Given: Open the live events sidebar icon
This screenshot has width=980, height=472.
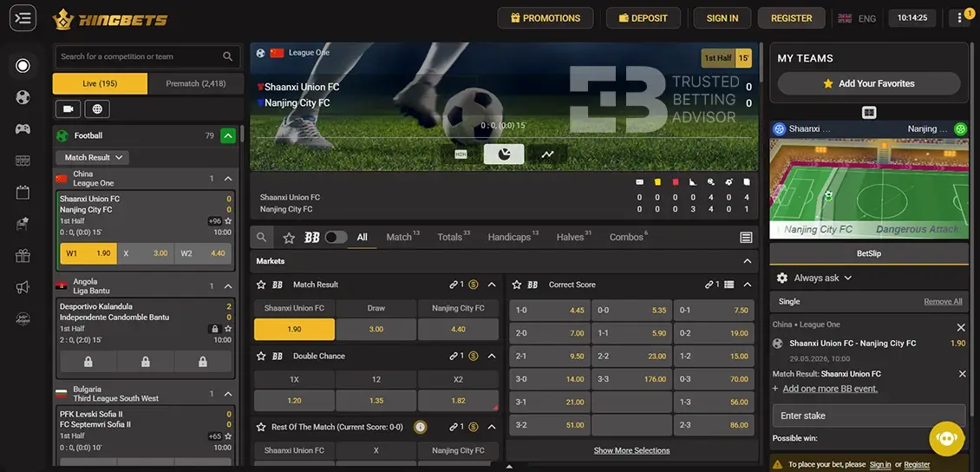Looking at the screenshot, I should point(23,66).
